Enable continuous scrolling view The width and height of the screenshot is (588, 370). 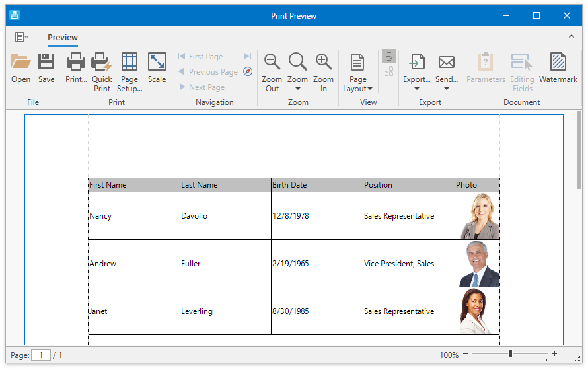[389, 57]
